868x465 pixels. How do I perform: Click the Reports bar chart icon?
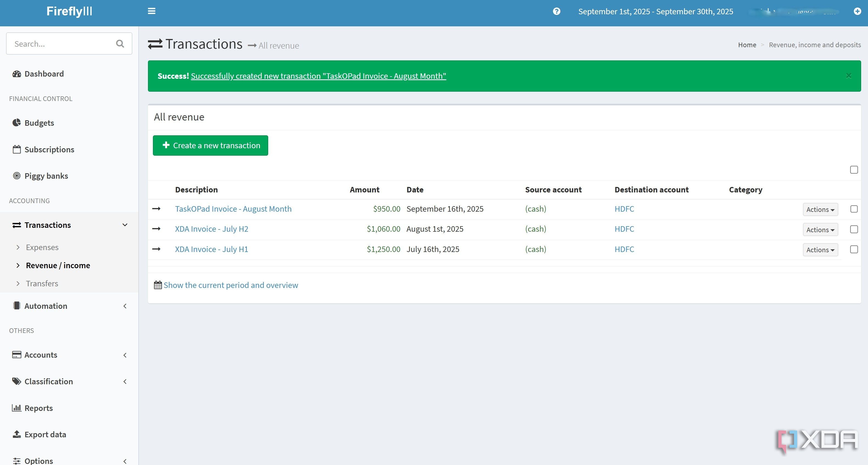click(x=16, y=408)
